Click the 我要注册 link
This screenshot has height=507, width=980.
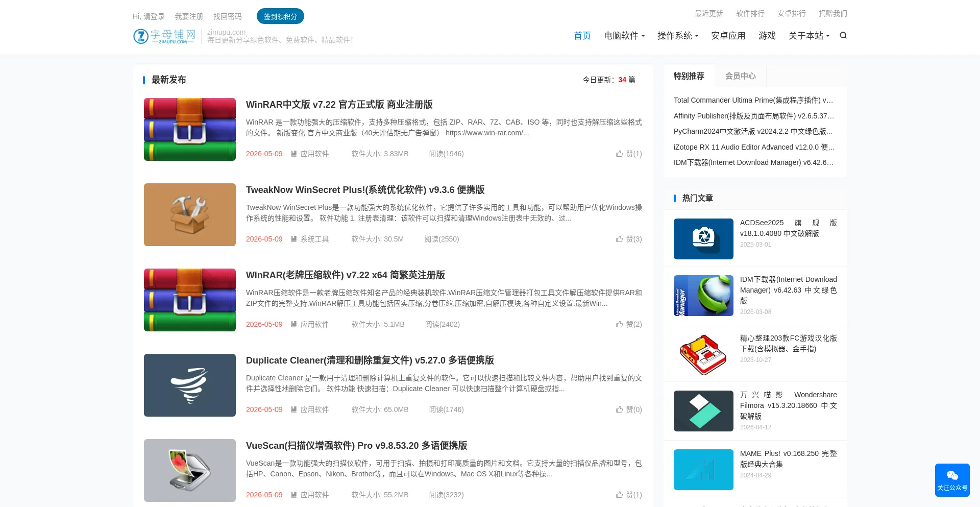(x=189, y=16)
